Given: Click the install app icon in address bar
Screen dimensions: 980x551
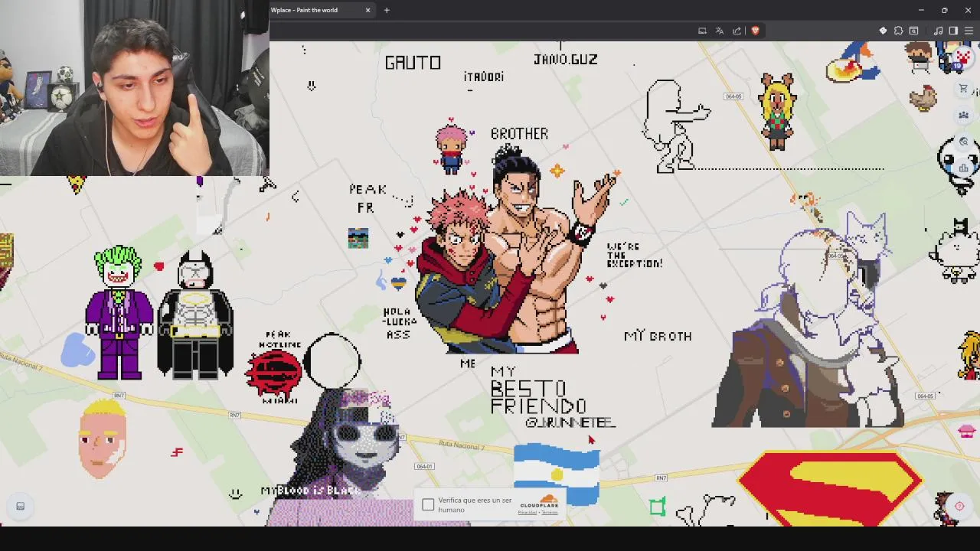Looking at the screenshot, I should 702,31.
